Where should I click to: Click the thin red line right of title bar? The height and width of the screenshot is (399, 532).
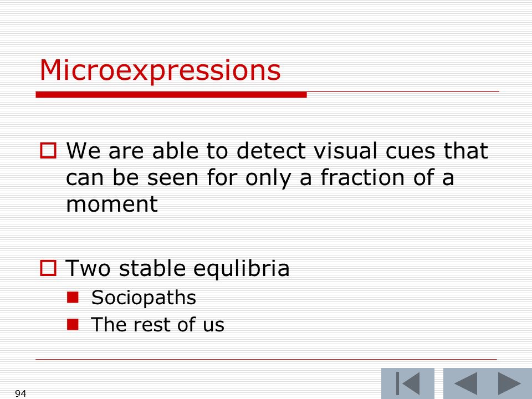click(403, 91)
